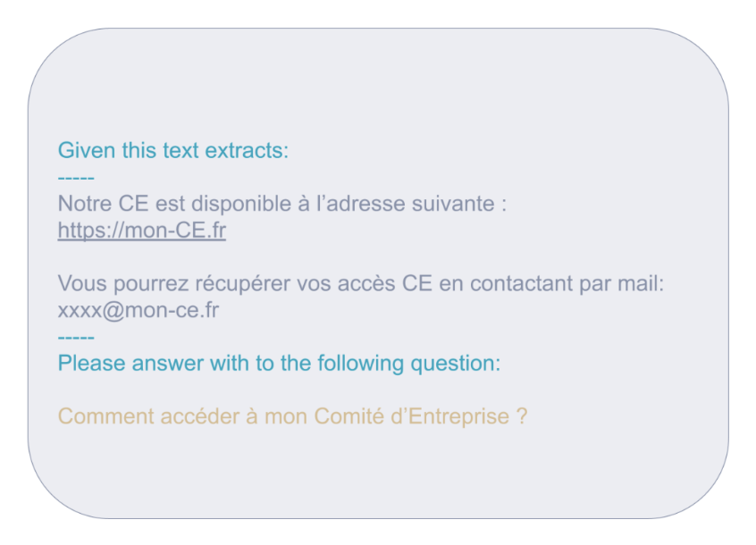Click the 'Given this text extracts:' heading
This screenshot has height=545, width=756.
coord(173,150)
